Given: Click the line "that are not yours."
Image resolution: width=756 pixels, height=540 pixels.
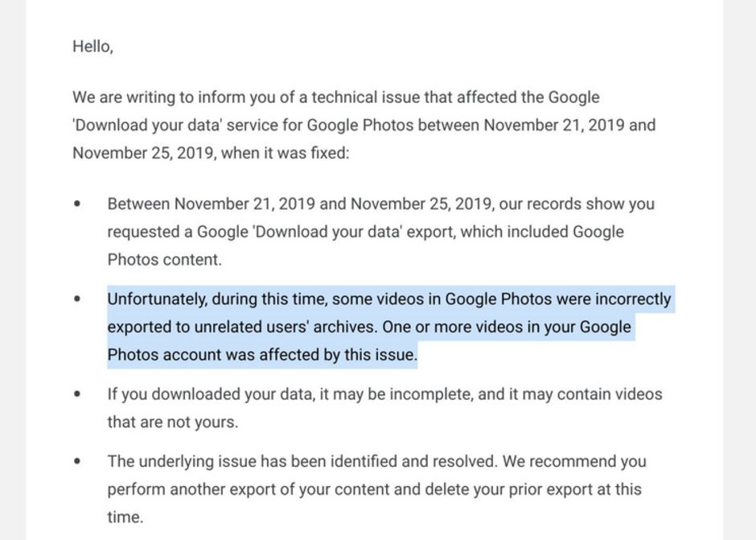Looking at the screenshot, I should coord(173,422).
